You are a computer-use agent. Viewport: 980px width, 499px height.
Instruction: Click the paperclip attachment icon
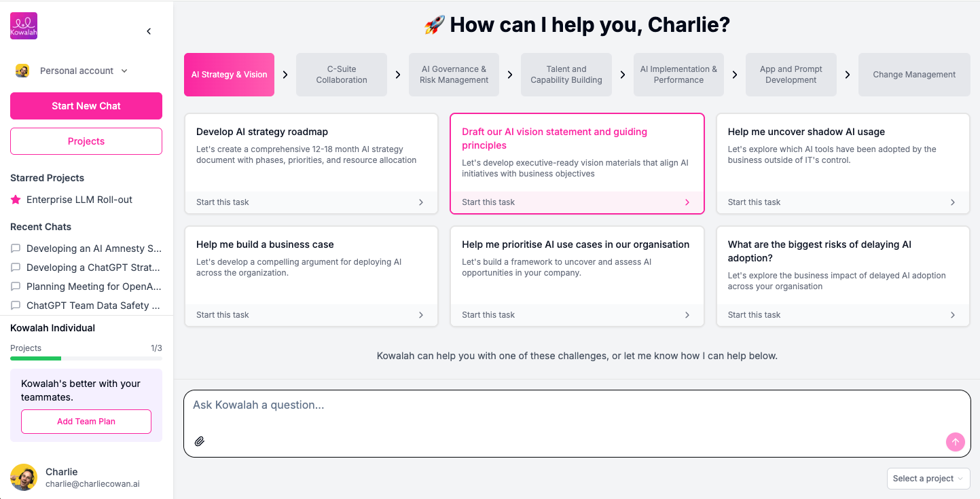point(200,441)
